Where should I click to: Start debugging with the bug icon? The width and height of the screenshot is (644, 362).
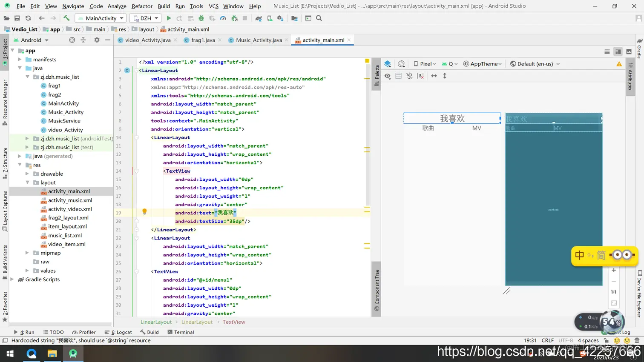201,18
